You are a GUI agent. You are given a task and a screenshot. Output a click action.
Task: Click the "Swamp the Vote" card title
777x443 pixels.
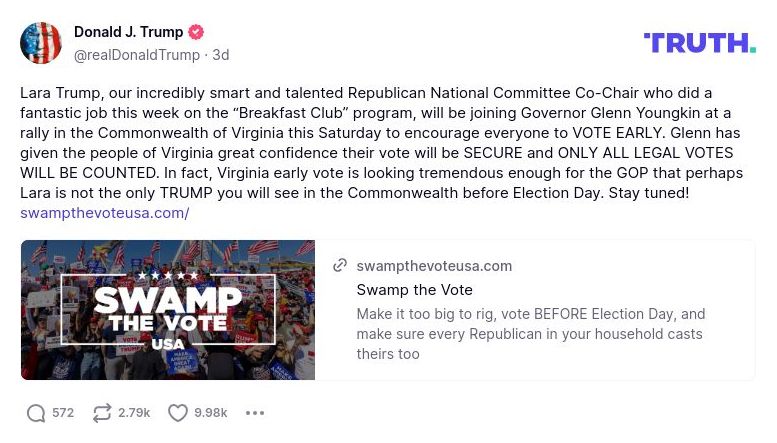point(414,290)
